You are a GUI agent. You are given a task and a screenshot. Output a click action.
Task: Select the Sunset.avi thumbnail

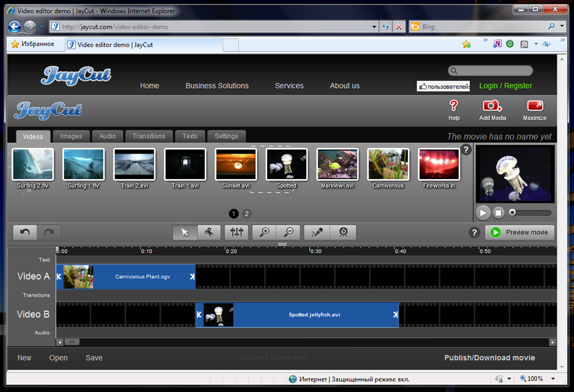[236, 165]
